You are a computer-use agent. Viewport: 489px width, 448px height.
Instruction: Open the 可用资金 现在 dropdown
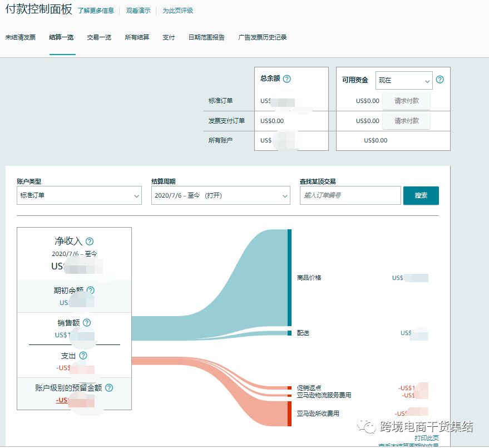404,80
